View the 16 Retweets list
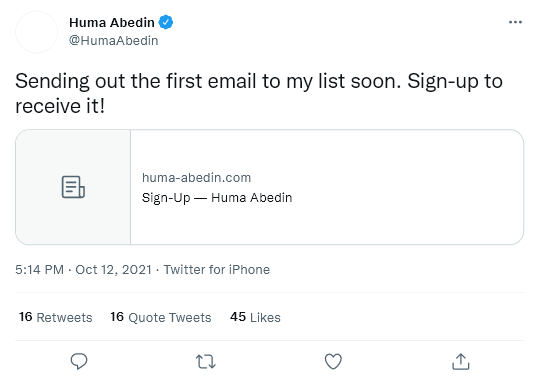 [x=56, y=317]
